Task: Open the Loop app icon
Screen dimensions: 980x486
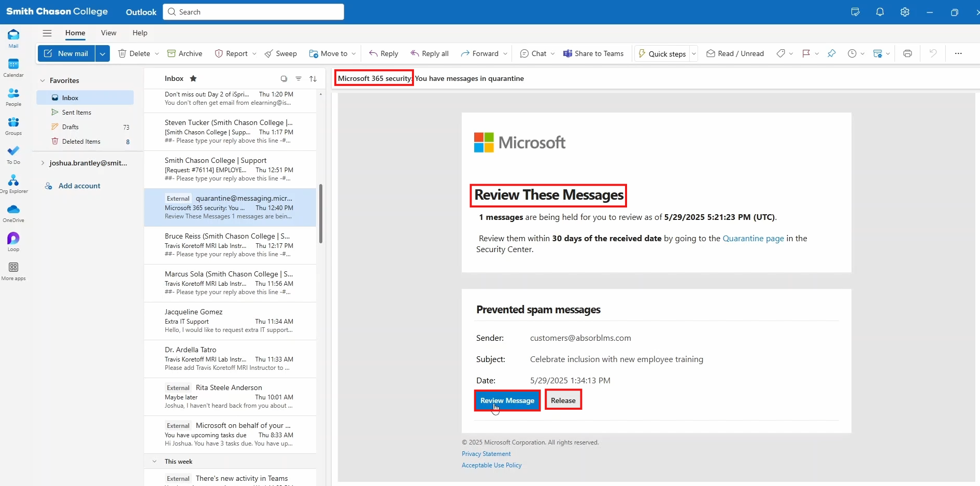Action: (13, 242)
